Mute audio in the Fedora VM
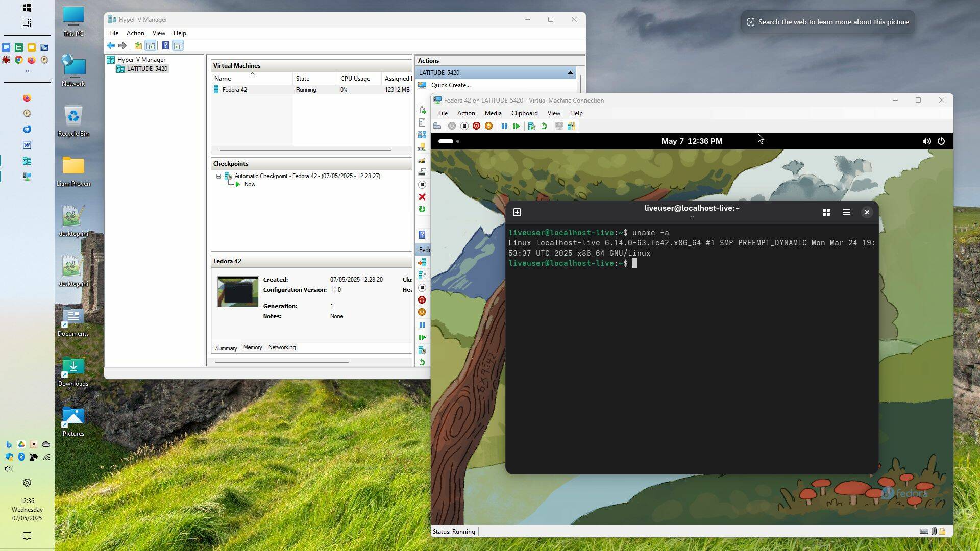This screenshot has height=551, width=980. click(x=926, y=141)
